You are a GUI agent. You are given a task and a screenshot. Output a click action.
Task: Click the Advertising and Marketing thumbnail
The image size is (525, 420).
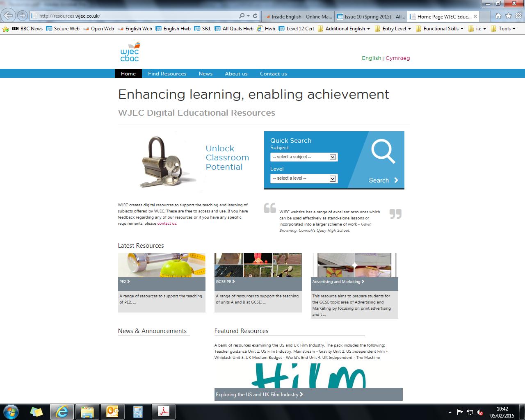[354, 265]
